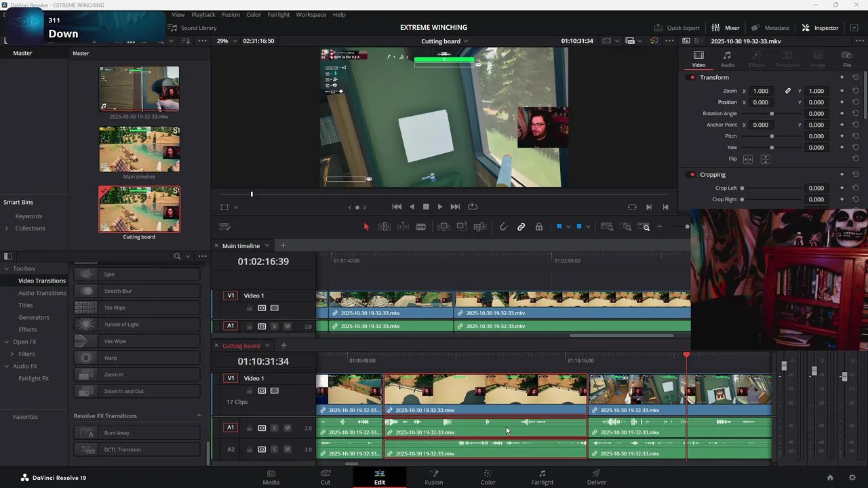Expand the Cutting board tab dropdown arrow
Screen dimensions: 868x488
point(267,346)
